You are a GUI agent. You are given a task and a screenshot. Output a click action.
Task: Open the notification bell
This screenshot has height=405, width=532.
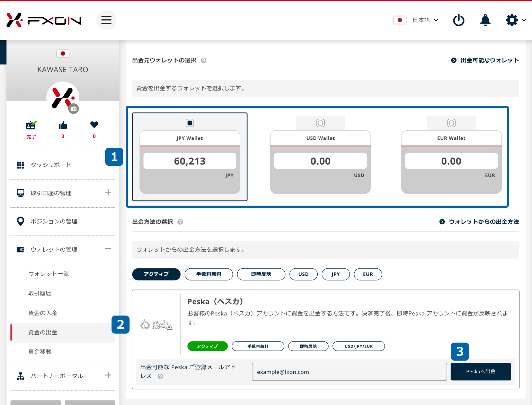485,20
